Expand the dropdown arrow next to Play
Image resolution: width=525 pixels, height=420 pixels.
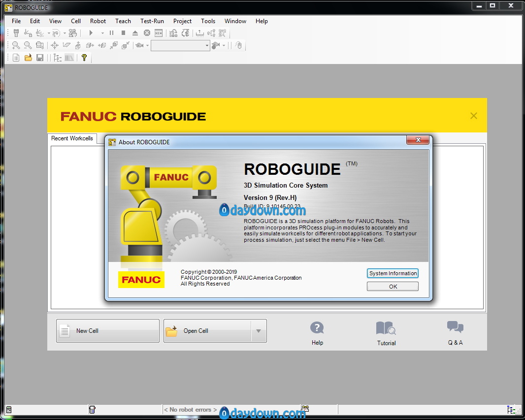pos(102,33)
